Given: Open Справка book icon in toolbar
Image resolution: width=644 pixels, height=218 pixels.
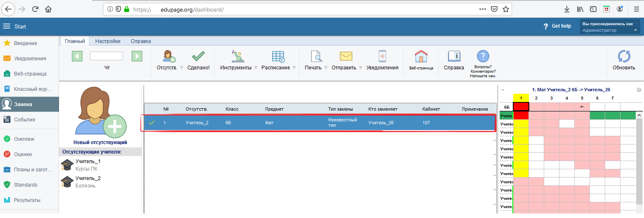Looking at the screenshot, I should point(454,57).
